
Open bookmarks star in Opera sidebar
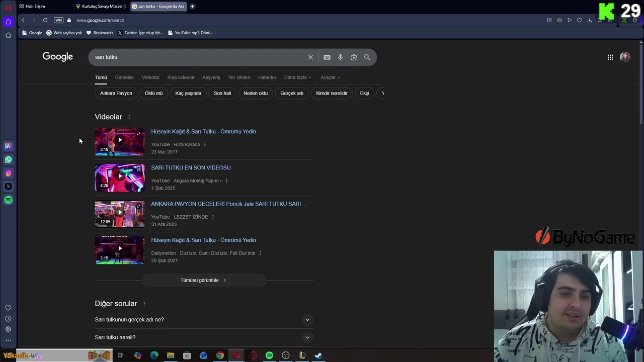(x=8, y=35)
